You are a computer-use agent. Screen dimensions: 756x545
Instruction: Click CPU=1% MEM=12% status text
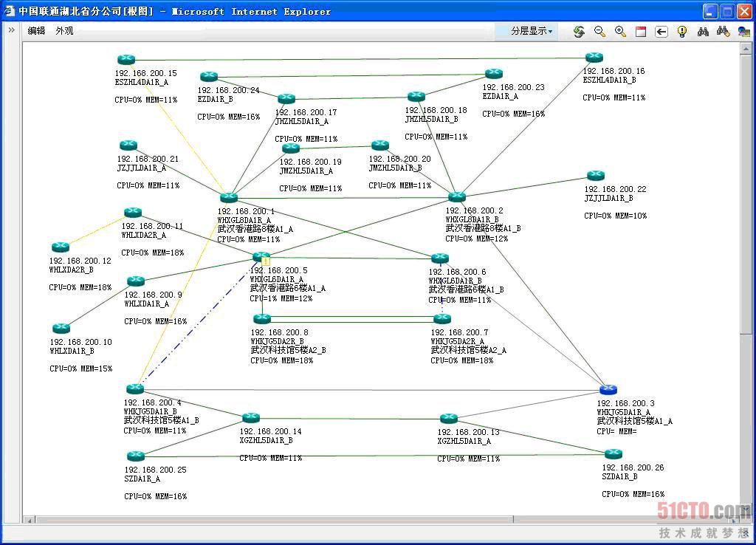pyautogui.click(x=281, y=298)
